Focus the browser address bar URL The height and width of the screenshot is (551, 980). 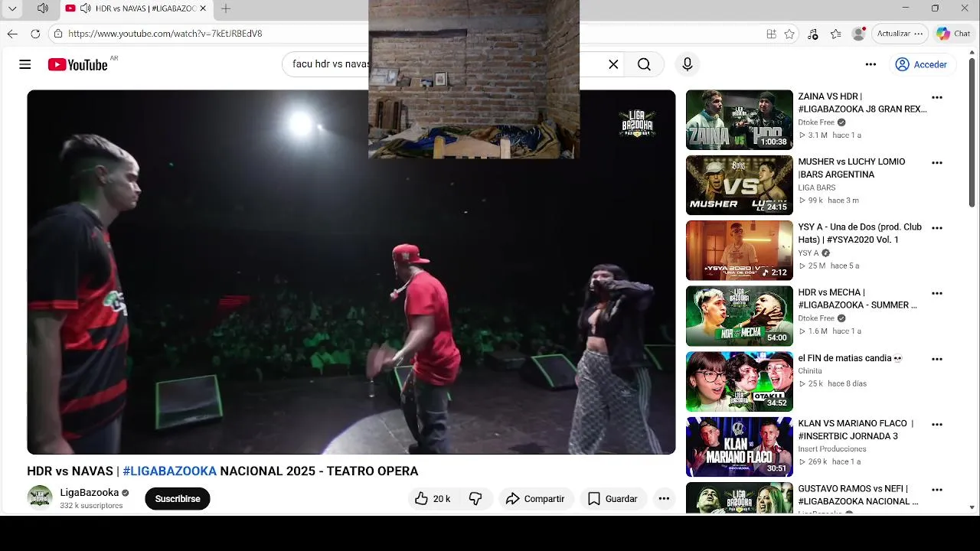coord(165,34)
